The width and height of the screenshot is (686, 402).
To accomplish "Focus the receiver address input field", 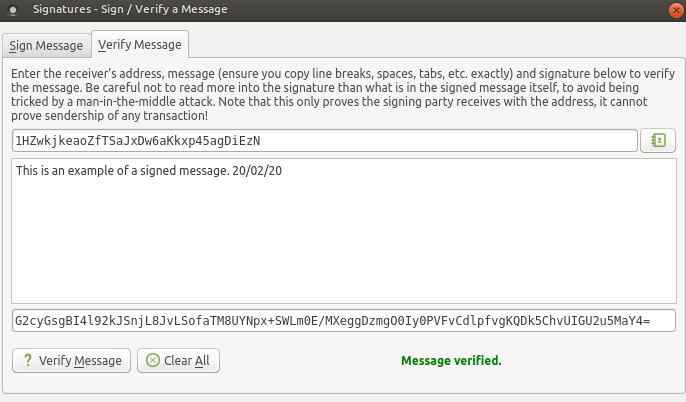I will pos(325,140).
